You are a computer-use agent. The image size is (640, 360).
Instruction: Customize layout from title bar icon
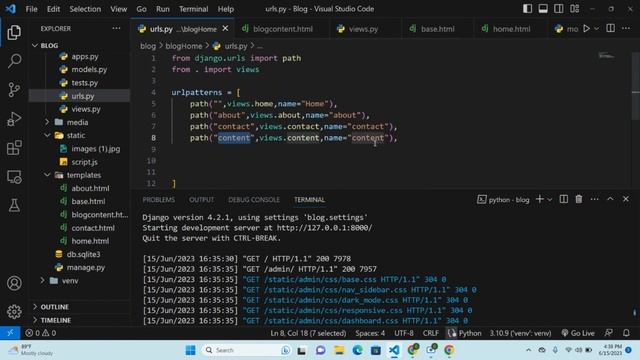coord(575,9)
